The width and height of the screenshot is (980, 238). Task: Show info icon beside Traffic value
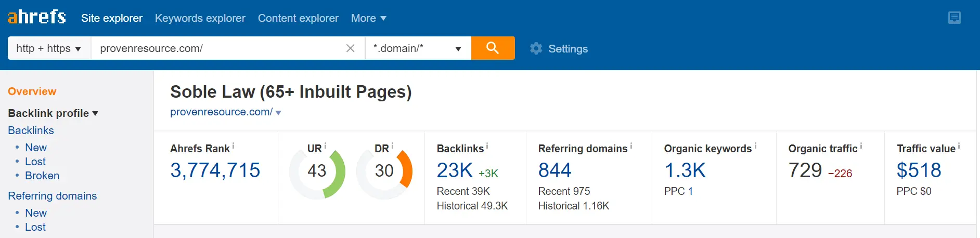[959, 147]
